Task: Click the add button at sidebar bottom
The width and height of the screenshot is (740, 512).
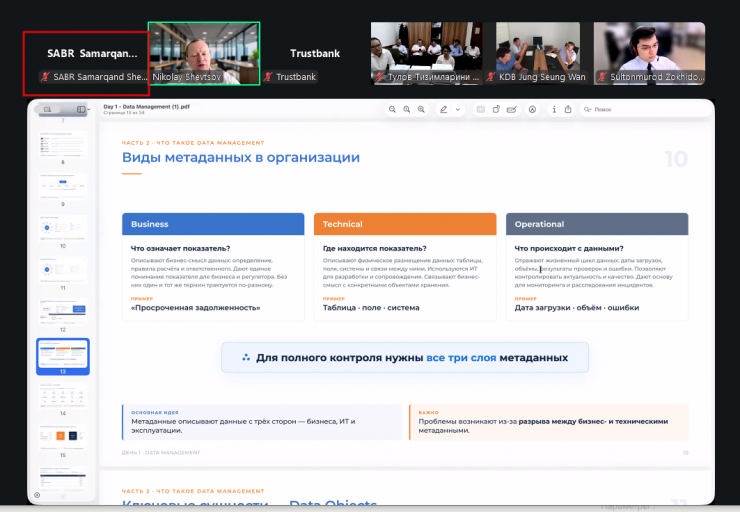Action: pos(37,495)
